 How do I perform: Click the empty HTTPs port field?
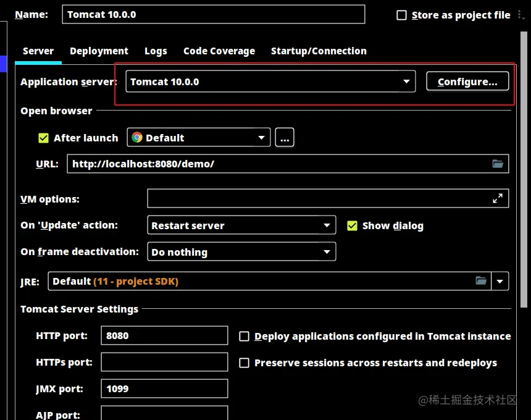click(164, 362)
